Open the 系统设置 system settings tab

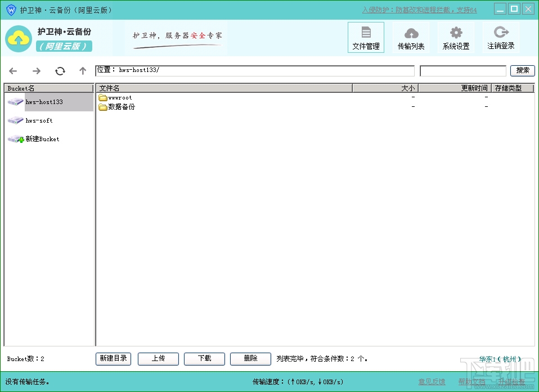[x=456, y=38]
